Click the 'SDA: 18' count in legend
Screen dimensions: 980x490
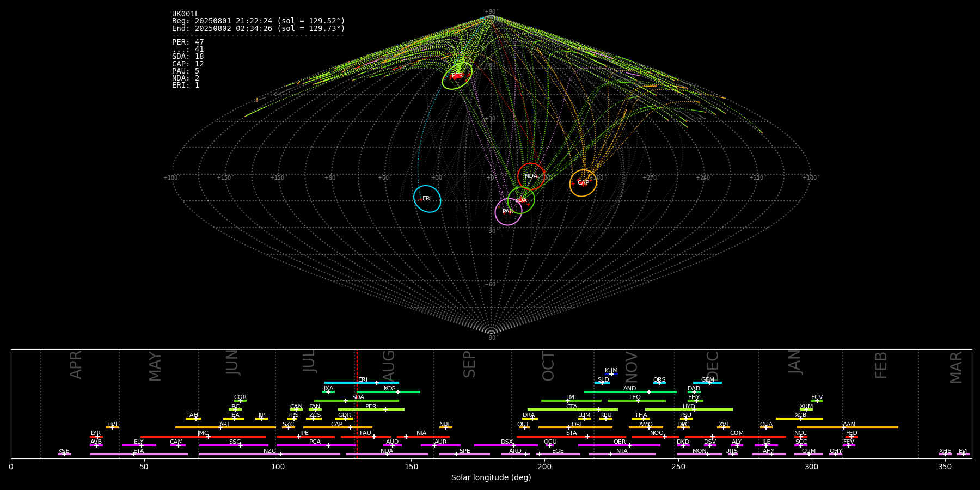(x=188, y=57)
